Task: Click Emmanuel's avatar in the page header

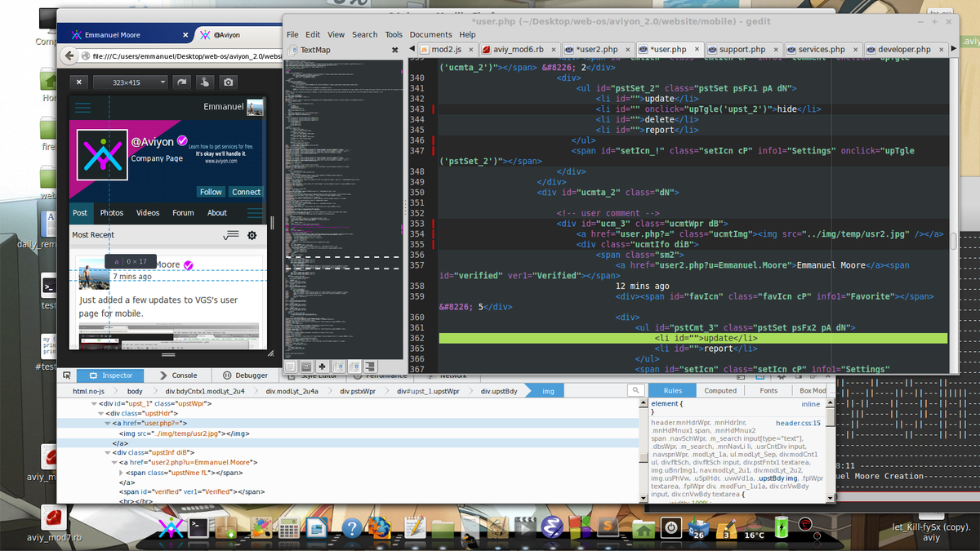Action: pyautogui.click(x=256, y=108)
